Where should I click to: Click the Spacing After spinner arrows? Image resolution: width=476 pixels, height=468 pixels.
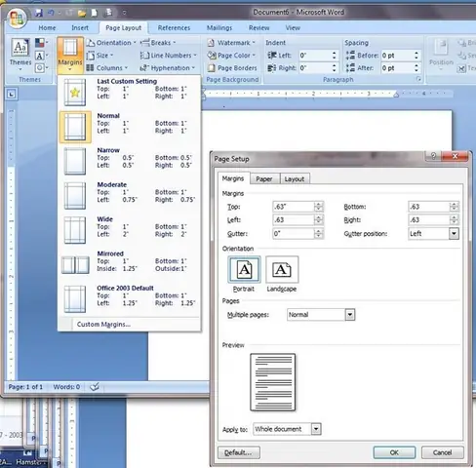pos(416,68)
